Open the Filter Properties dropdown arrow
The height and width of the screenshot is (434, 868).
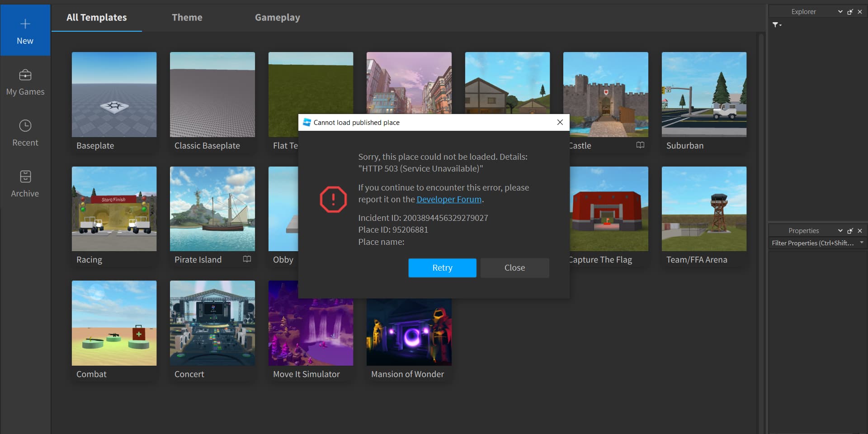click(862, 243)
